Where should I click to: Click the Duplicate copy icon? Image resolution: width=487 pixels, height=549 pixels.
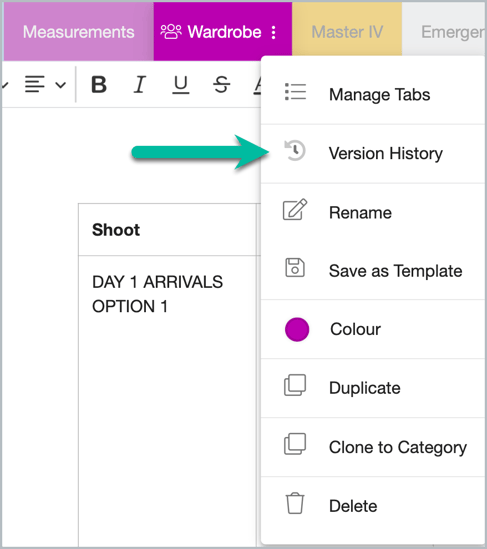pos(295,385)
